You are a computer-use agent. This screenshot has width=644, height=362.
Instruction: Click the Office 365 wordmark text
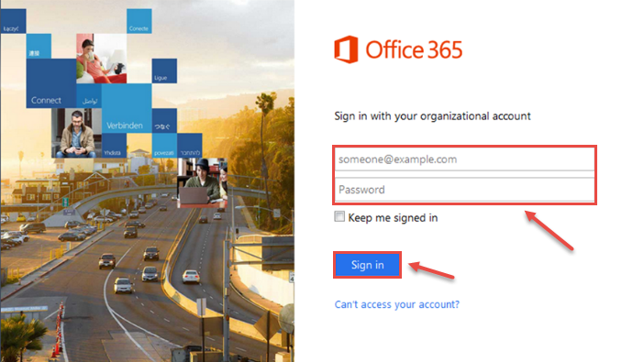click(x=414, y=50)
